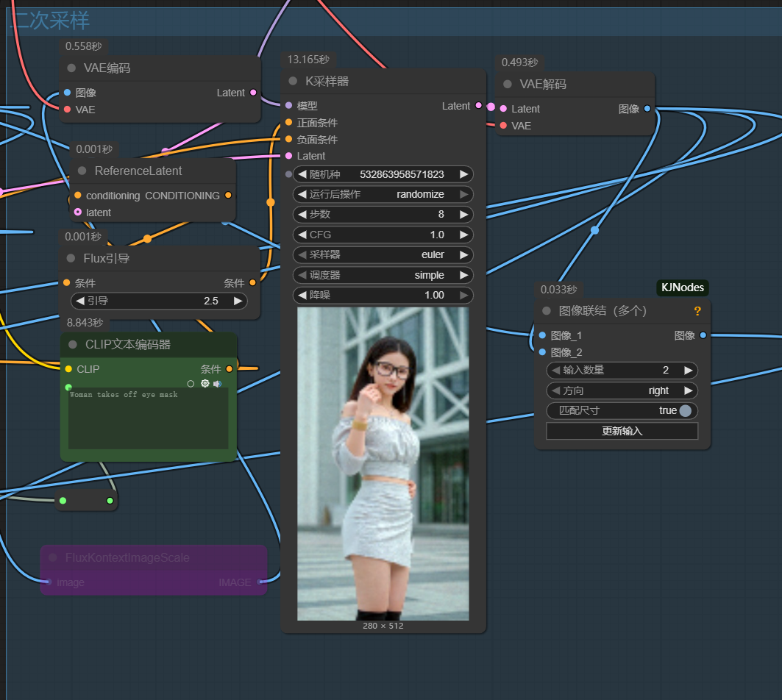Click the 图像 output port on VAE解码 node
The image size is (782, 700).
coord(647,108)
